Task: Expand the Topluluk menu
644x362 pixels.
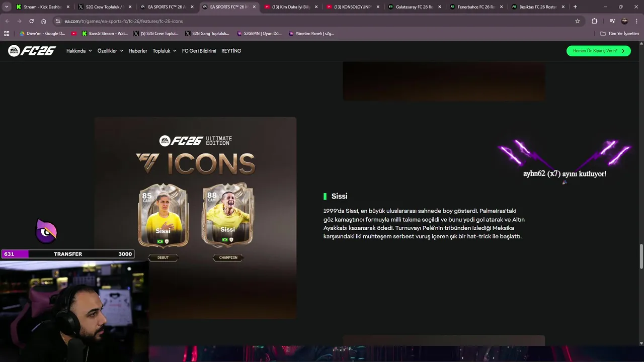Action: click(165, 51)
